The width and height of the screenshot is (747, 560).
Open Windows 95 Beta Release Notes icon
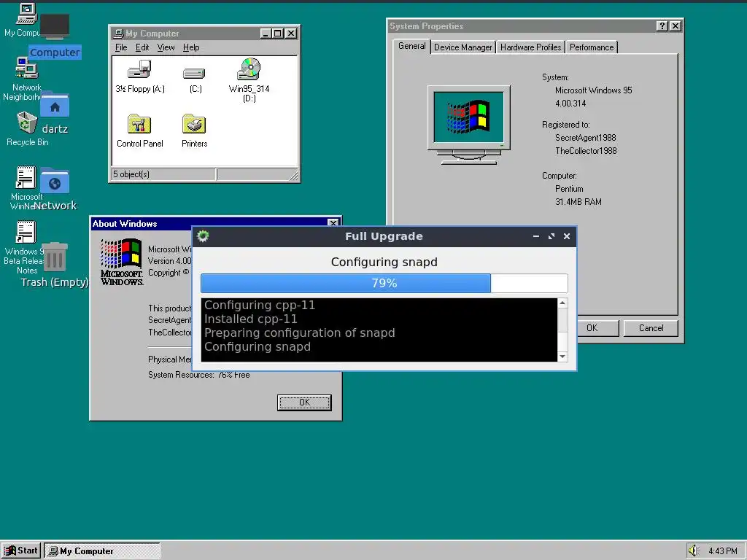click(26, 232)
